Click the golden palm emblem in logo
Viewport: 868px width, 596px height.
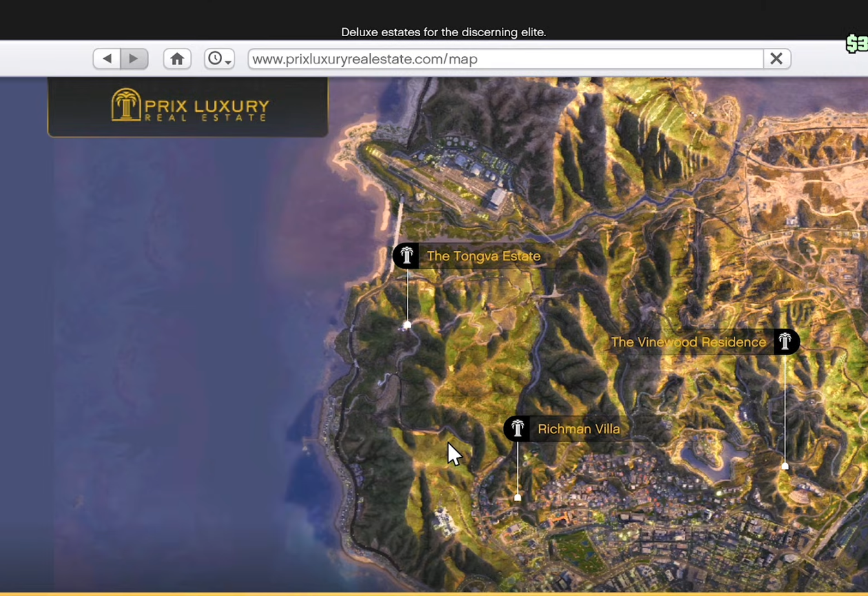[126, 105]
